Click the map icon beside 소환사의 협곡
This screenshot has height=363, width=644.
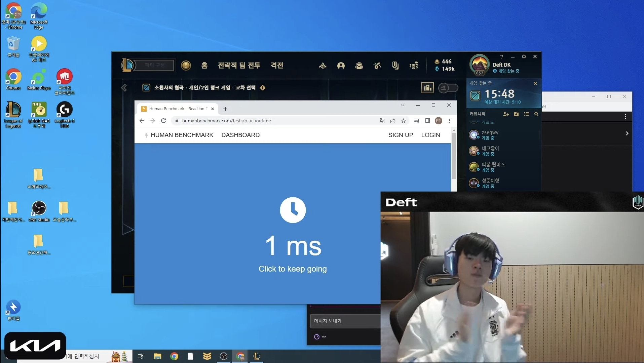pyautogui.click(x=146, y=88)
